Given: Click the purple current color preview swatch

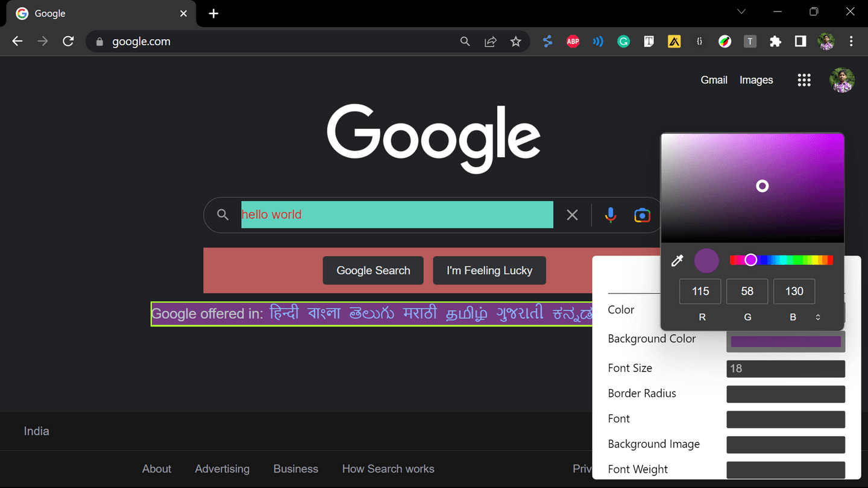Looking at the screenshot, I should point(706,260).
